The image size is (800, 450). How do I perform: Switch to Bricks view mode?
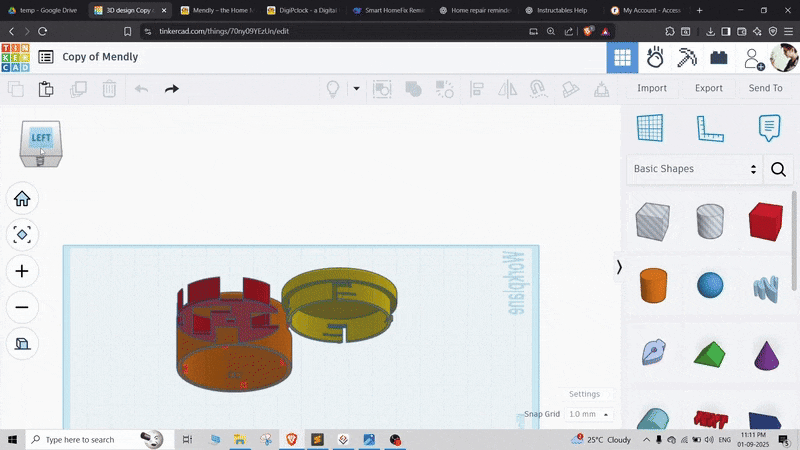[719, 58]
